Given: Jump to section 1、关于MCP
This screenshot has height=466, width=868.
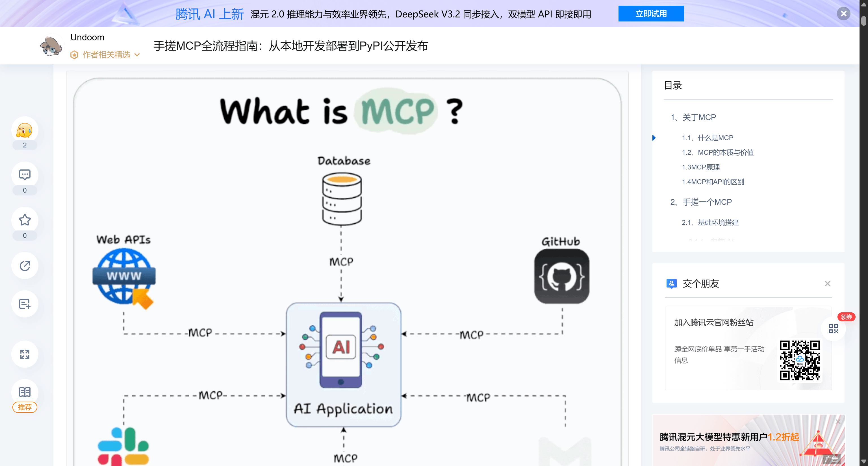Looking at the screenshot, I should (x=693, y=117).
